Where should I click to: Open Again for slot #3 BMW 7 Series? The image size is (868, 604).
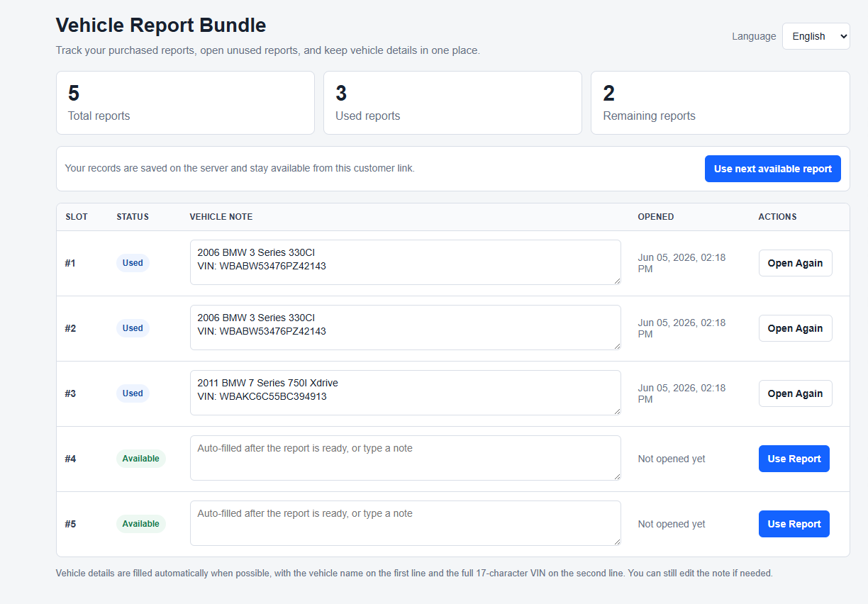pyautogui.click(x=795, y=393)
